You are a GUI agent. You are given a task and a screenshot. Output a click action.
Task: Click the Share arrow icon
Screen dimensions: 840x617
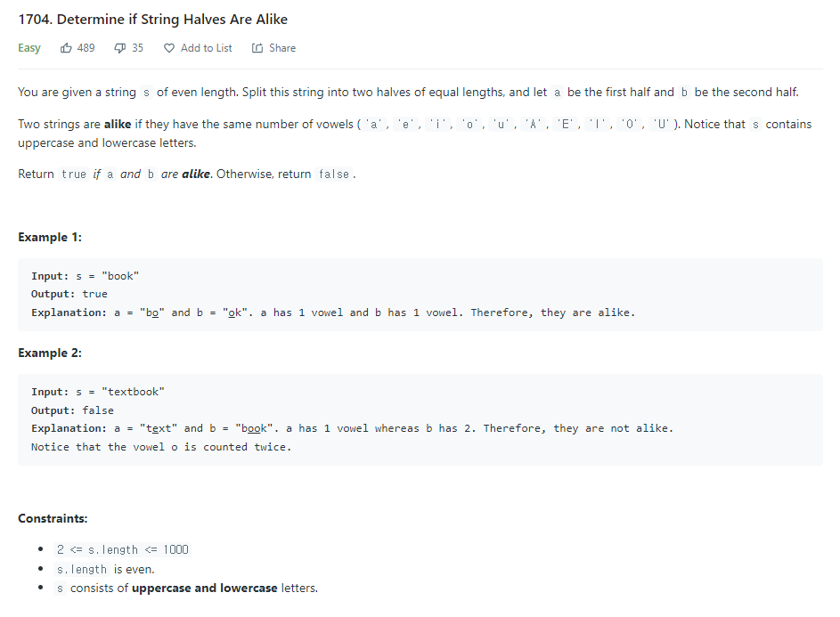pyautogui.click(x=257, y=48)
